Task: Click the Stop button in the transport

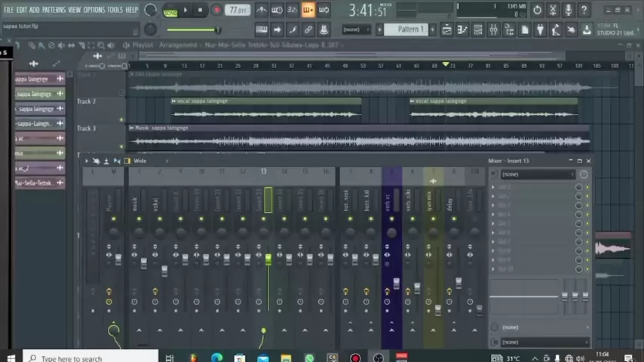Action: coord(200,10)
